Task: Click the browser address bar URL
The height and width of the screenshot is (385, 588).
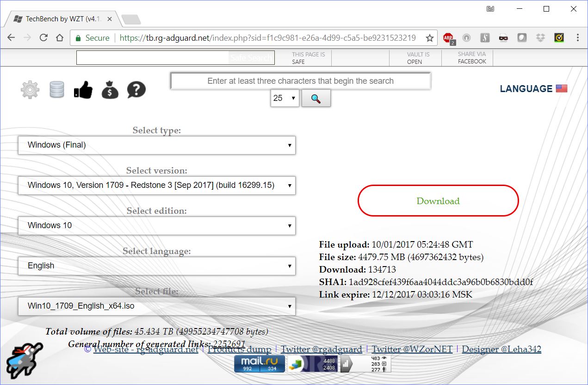Action: click(x=267, y=38)
